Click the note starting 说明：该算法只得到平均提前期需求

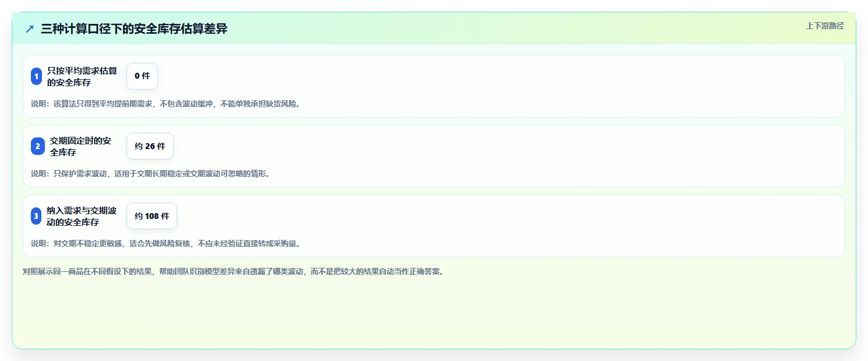(x=166, y=104)
